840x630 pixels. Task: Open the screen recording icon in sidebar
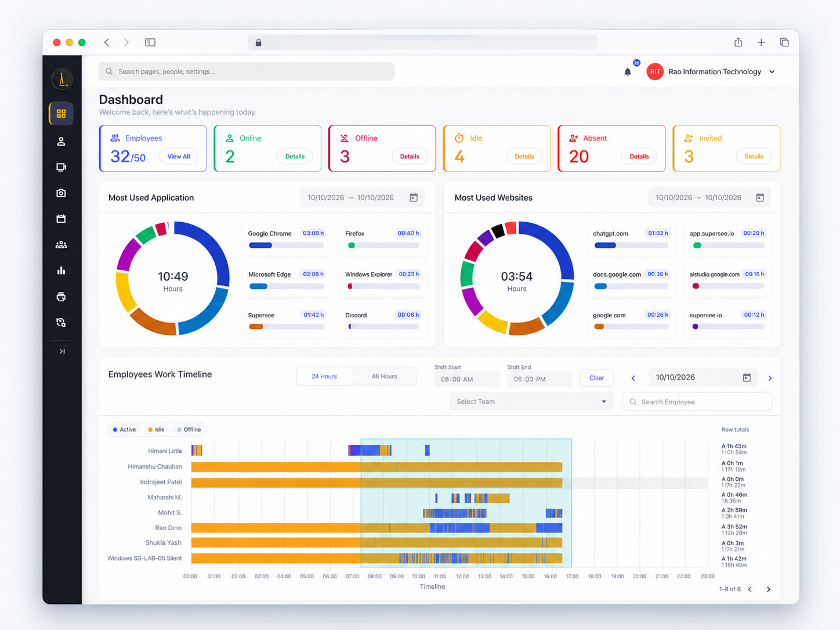coord(61,167)
